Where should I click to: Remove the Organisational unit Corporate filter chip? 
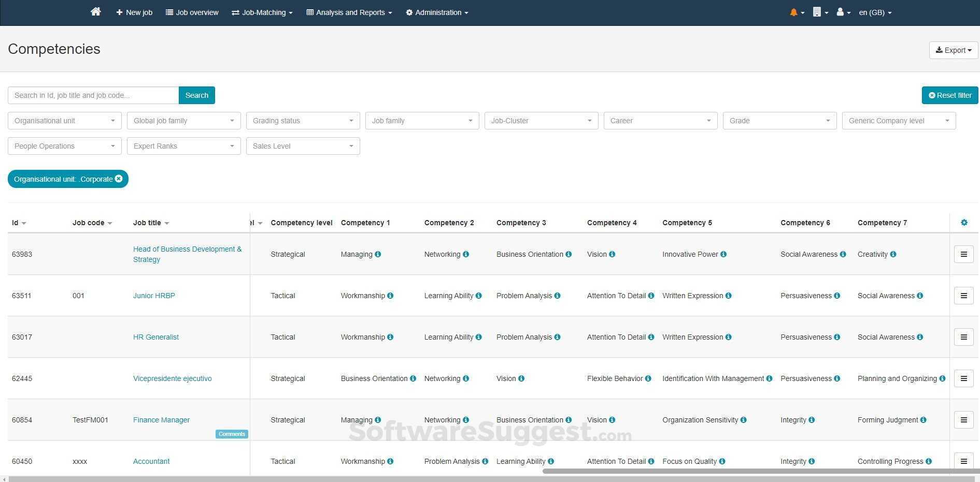[x=119, y=179]
